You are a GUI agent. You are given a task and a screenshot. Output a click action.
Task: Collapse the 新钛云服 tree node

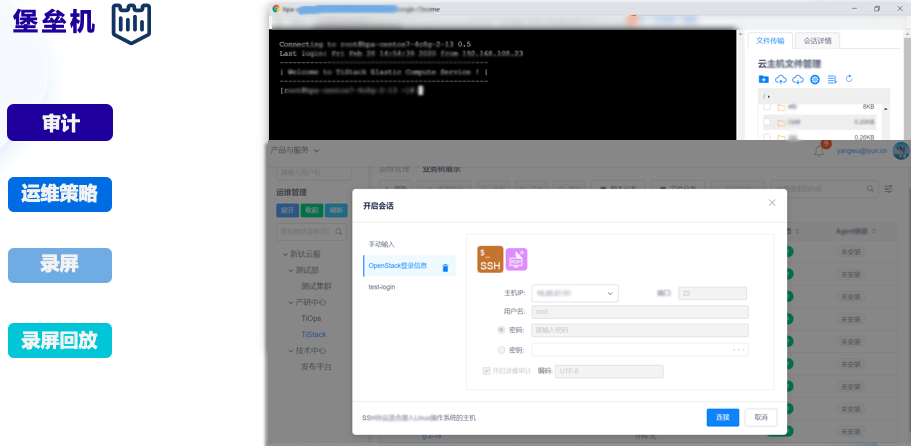coord(285,254)
